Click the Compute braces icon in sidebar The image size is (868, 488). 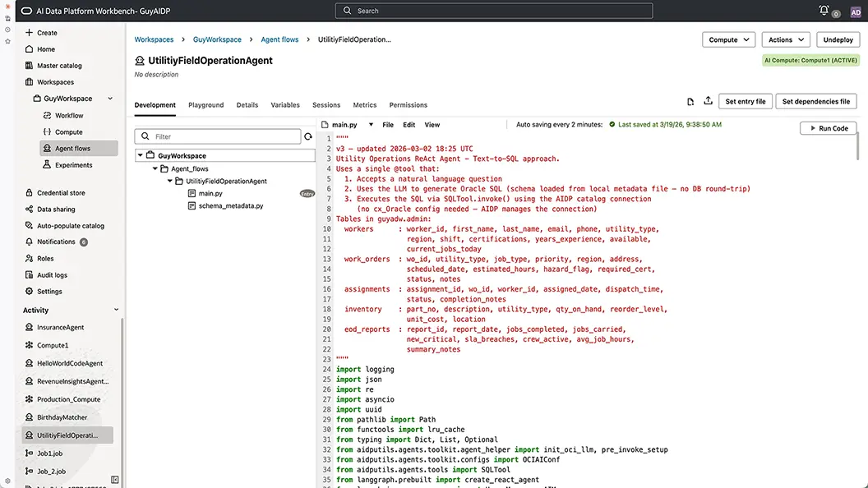(x=47, y=131)
